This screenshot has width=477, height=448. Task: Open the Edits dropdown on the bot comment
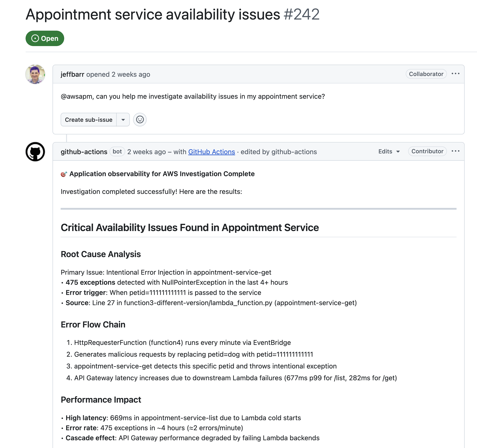tap(388, 151)
